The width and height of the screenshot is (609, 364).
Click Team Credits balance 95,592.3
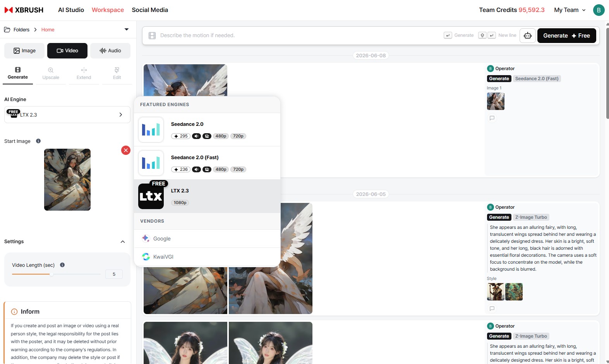coord(531,10)
